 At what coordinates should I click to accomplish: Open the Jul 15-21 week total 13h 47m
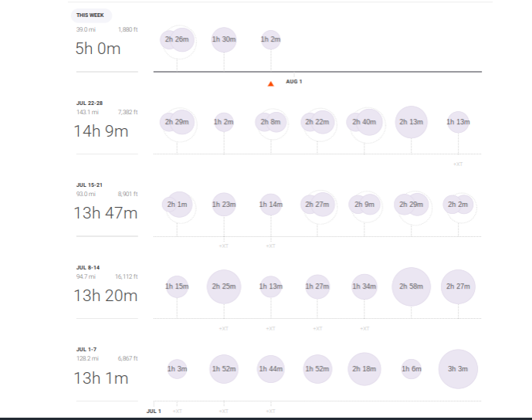tap(106, 214)
